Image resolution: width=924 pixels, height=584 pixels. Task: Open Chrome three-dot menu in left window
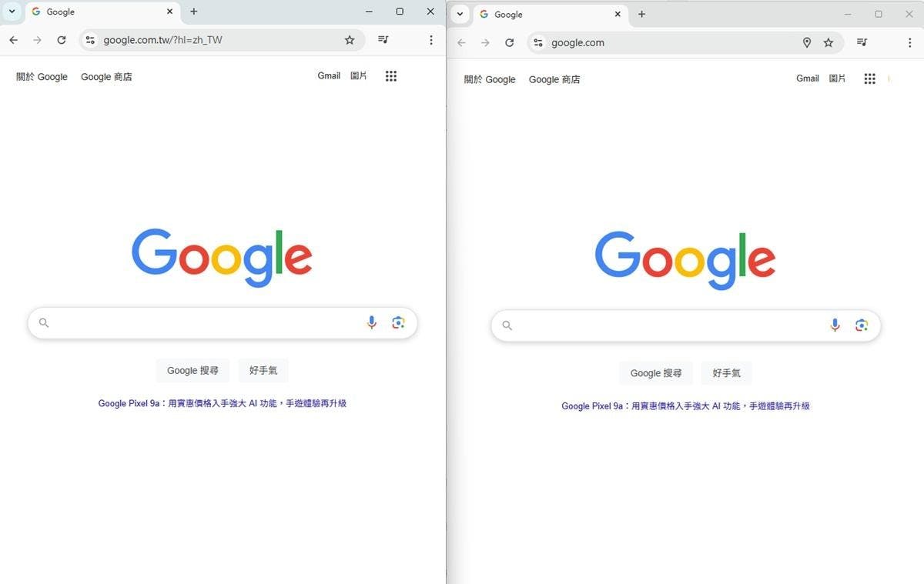click(431, 40)
